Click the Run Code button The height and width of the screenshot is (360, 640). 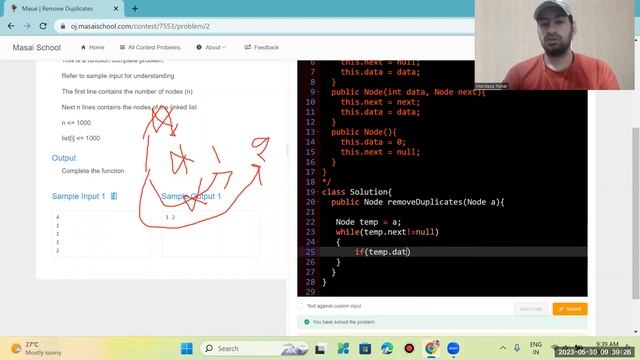531,309
